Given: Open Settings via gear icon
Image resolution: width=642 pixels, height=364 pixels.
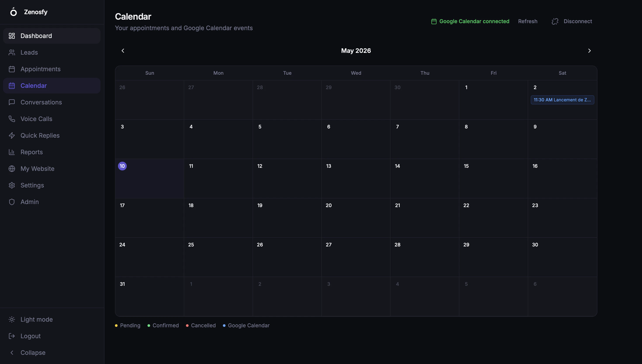Looking at the screenshot, I should pyautogui.click(x=12, y=185).
